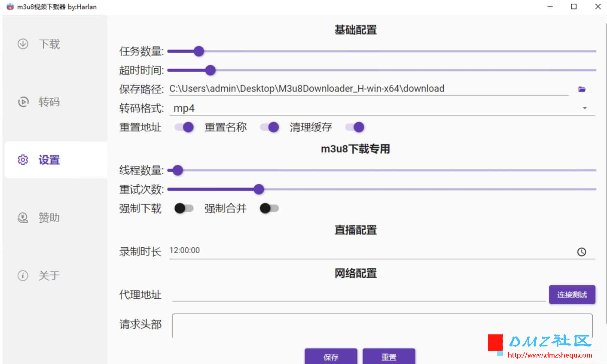
Task: Click the download arrow icon in sidebar
Action: click(23, 44)
